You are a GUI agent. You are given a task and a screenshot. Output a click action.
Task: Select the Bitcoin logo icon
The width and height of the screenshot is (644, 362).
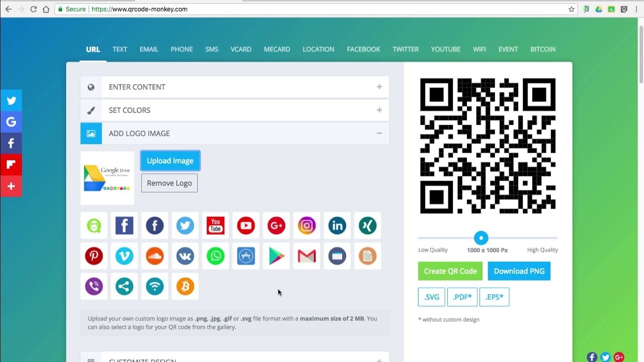185,286
